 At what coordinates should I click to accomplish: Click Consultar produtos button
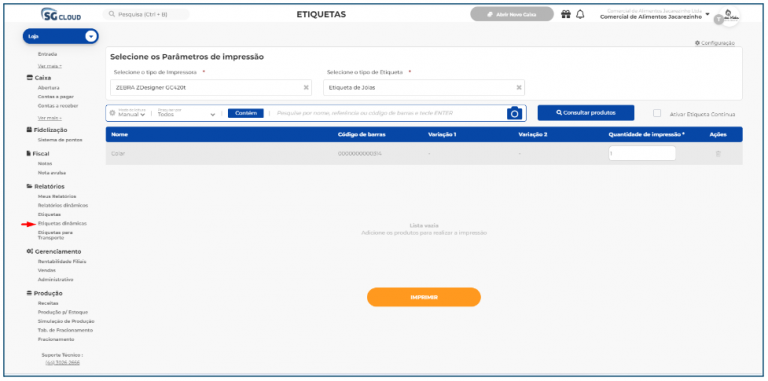point(586,113)
